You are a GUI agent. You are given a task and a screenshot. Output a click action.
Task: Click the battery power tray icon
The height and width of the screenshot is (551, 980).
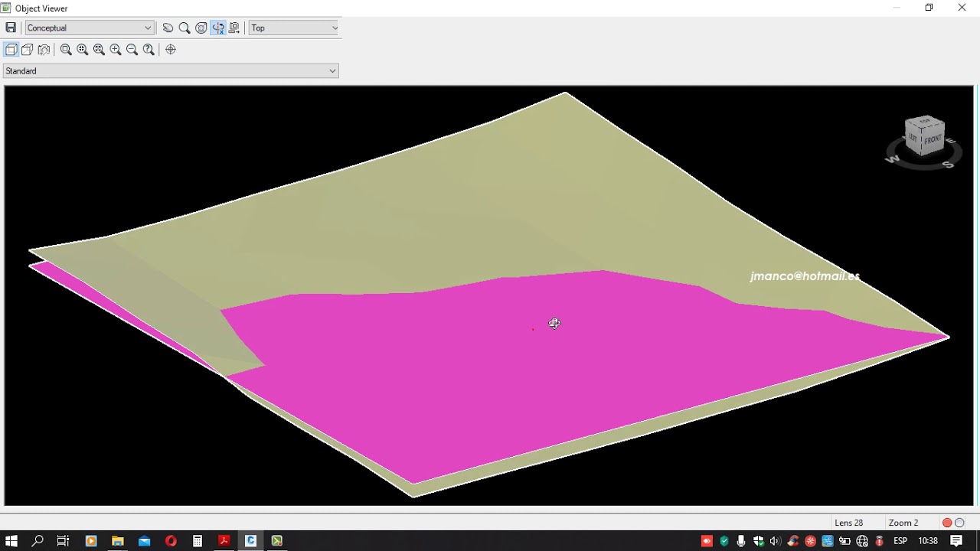click(x=844, y=541)
